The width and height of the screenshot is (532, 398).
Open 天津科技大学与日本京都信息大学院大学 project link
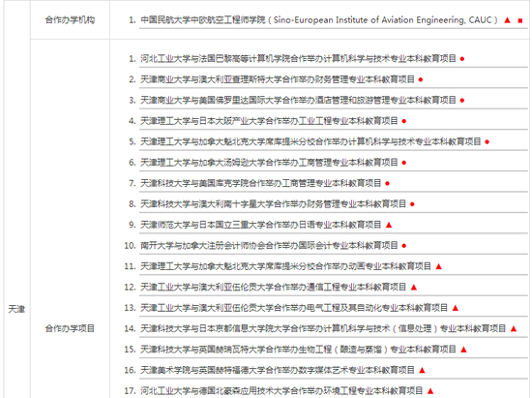pyautogui.click(x=323, y=328)
